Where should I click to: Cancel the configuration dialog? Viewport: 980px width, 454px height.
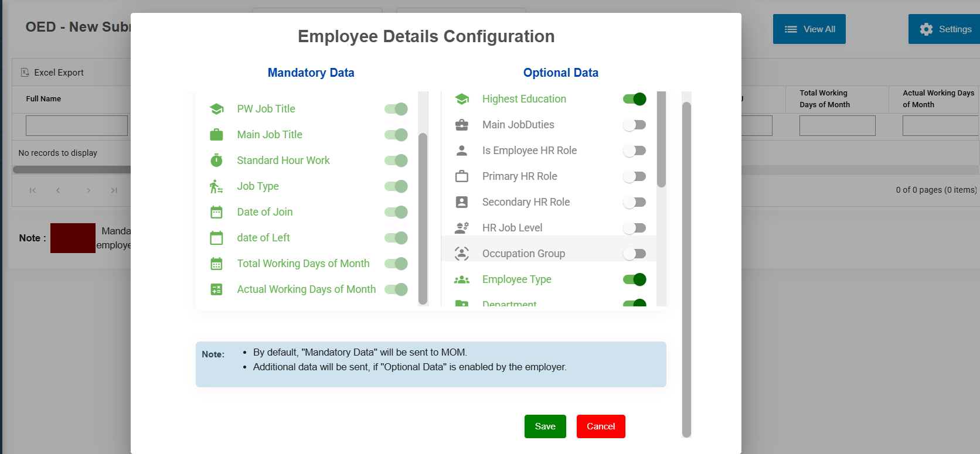[x=601, y=426]
